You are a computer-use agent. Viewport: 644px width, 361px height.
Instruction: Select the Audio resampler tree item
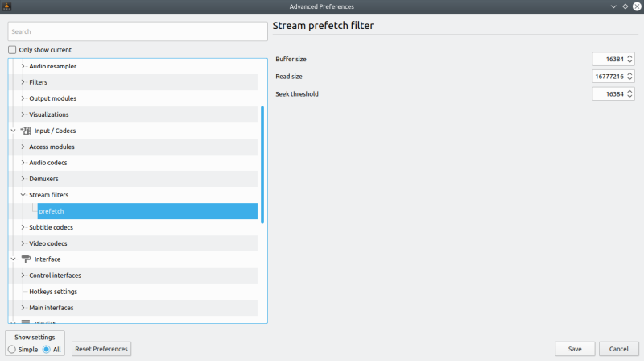click(52, 66)
